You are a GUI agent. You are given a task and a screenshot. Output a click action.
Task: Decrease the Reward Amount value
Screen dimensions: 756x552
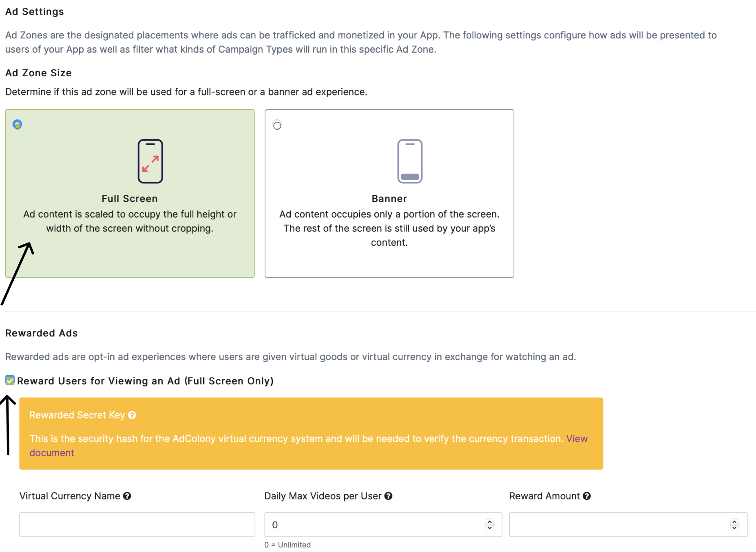734,528
